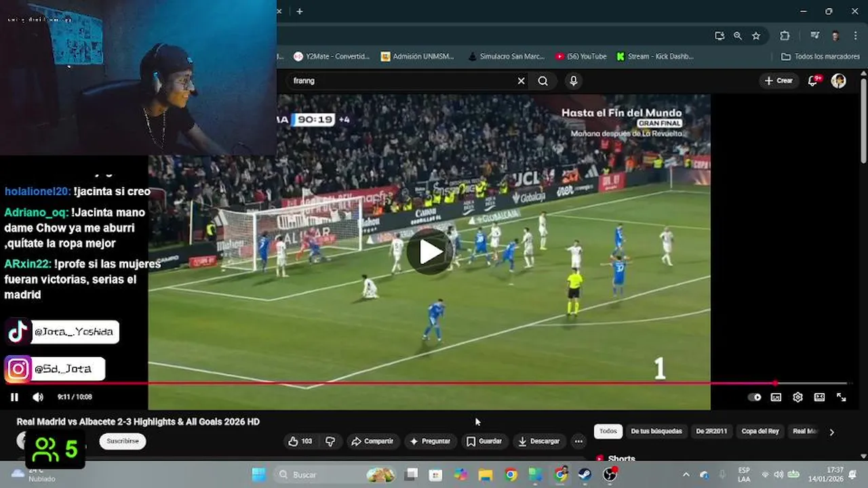Open the weather widget showing Nublado

34,474
